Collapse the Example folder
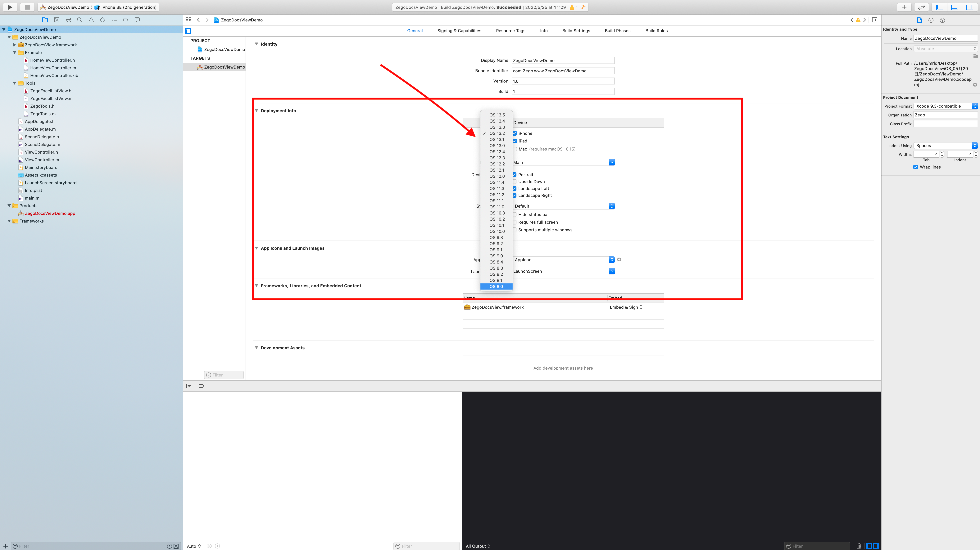The image size is (980, 550). pyautogui.click(x=14, y=52)
